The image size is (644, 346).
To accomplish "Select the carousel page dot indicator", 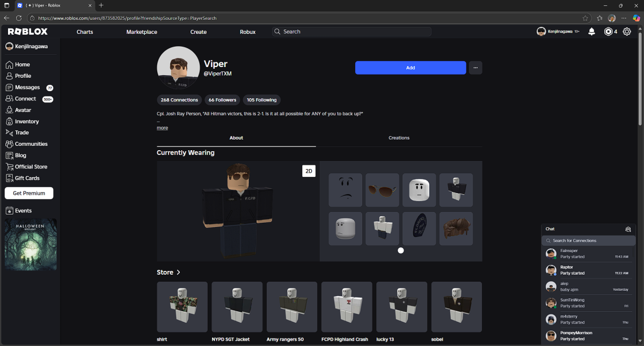I will [x=401, y=251].
